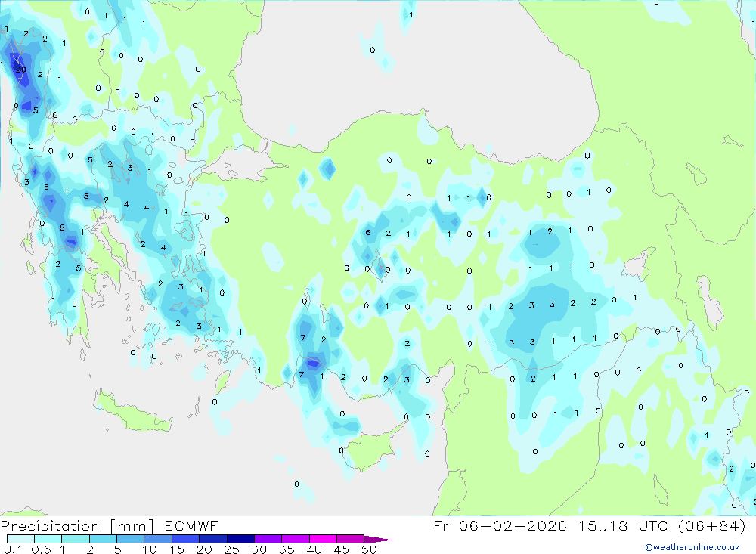Select the 1–2 mm legend swatch
This screenshot has height=554, width=756.
pyautogui.click(x=76, y=539)
